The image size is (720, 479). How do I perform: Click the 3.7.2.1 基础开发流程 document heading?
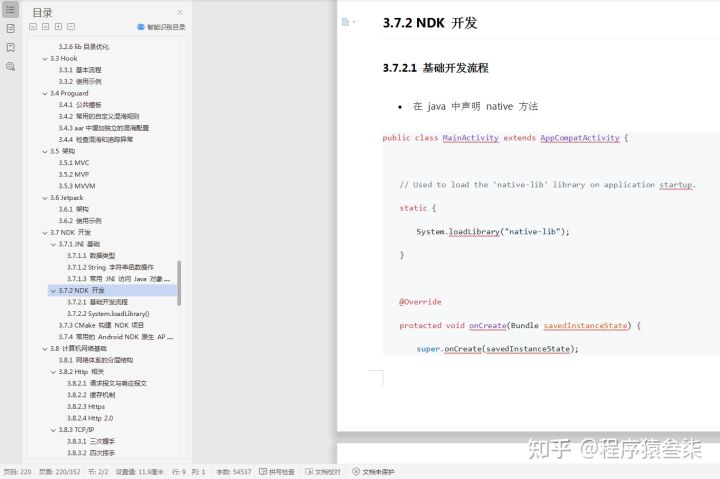435,68
